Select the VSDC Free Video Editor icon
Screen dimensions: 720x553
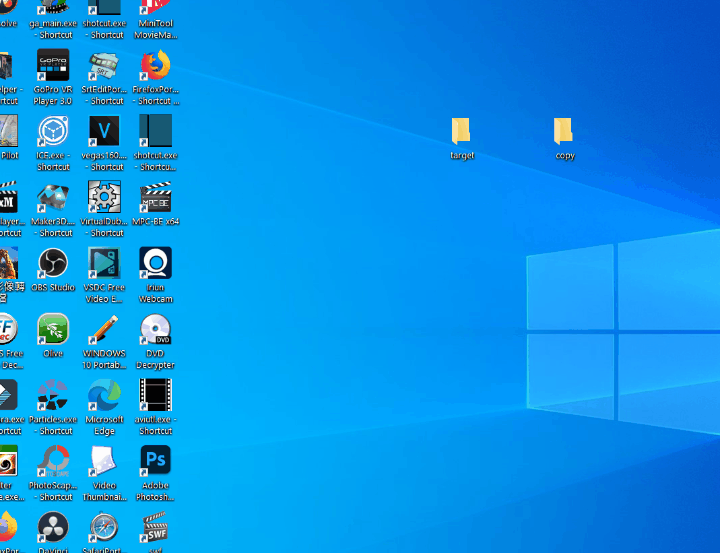(104, 263)
